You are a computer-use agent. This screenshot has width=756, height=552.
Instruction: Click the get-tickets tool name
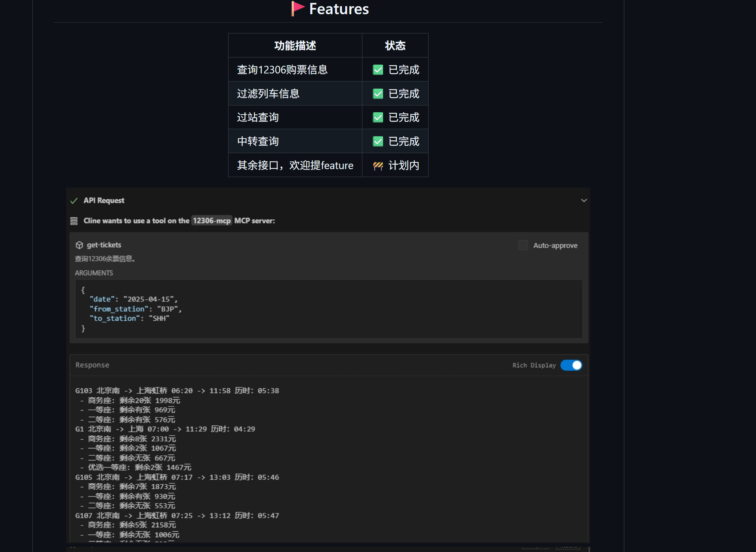coord(104,245)
